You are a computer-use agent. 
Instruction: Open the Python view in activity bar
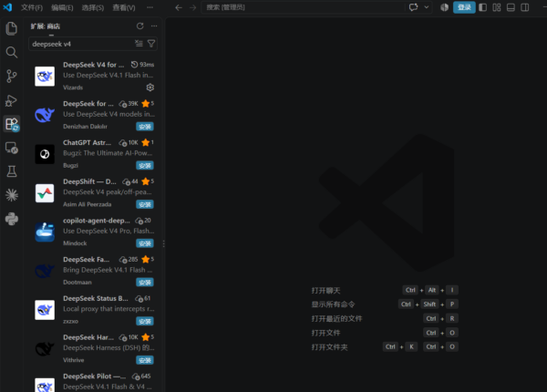point(12,219)
